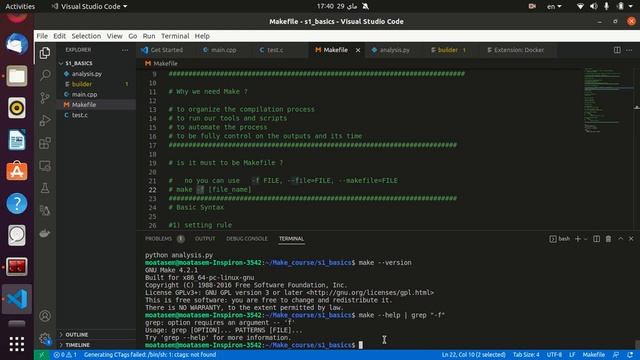Image resolution: width=640 pixels, height=360 pixels.
Task: Add a new terminal with plus icon
Action: pos(578,239)
